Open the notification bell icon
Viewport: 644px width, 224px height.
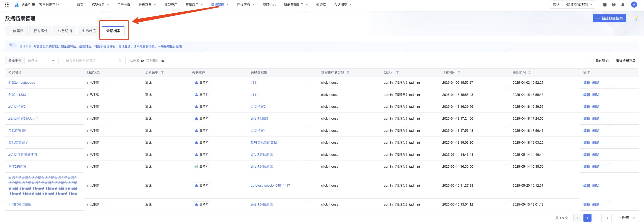(x=623, y=5)
